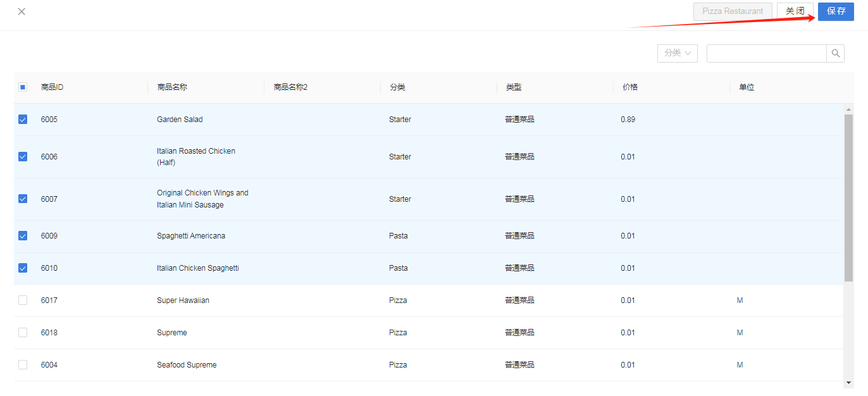The width and height of the screenshot is (868, 396).
Task: Click the 分类 column header in table
Action: tap(397, 87)
